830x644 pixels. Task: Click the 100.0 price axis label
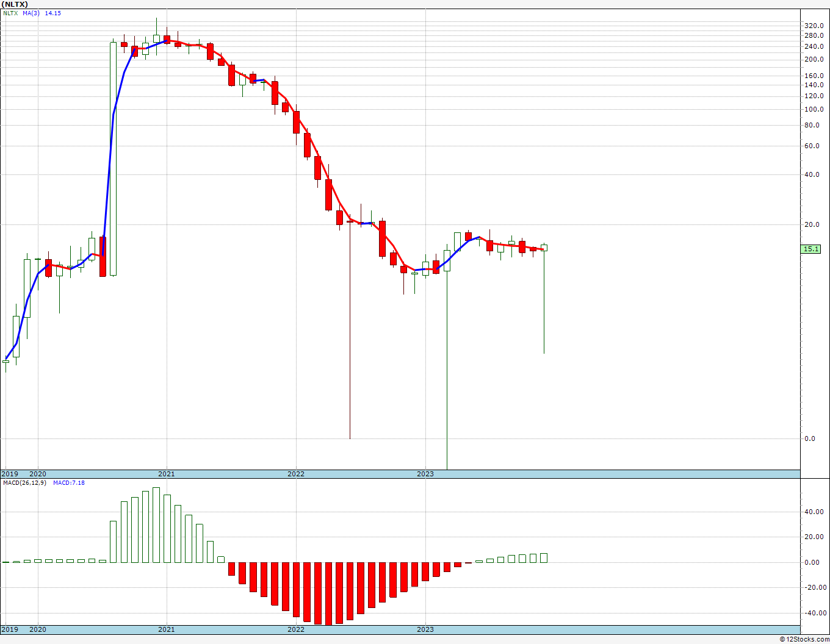tap(814, 110)
